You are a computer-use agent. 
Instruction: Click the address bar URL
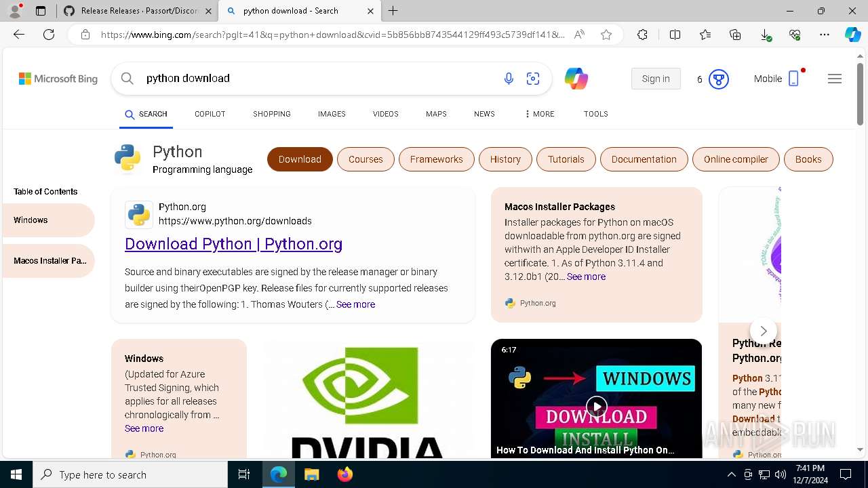pos(332,35)
